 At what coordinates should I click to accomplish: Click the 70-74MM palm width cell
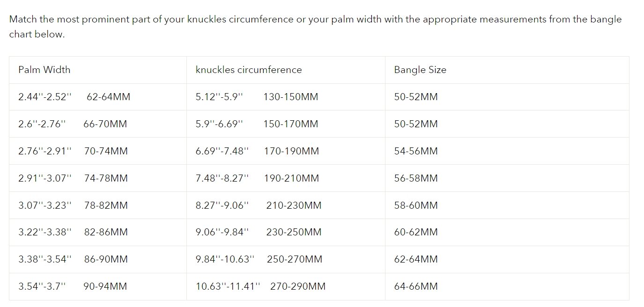[106, 151]
